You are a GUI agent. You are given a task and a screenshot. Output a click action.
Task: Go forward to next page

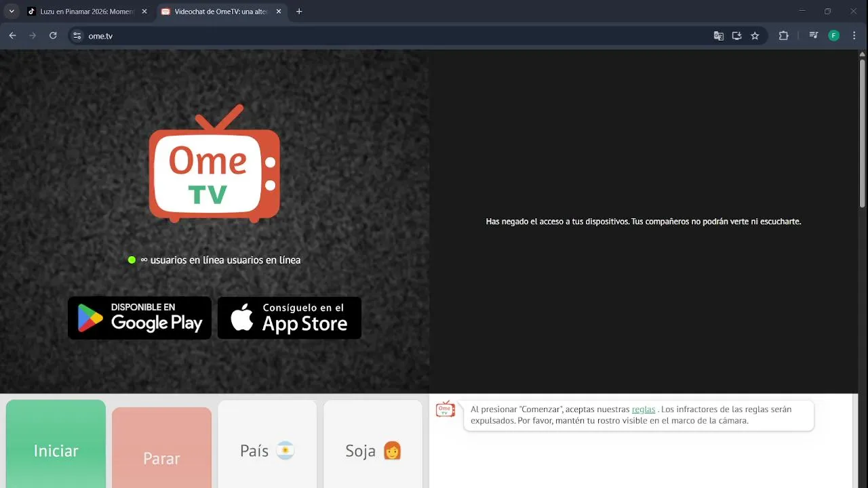coord(33,36)
